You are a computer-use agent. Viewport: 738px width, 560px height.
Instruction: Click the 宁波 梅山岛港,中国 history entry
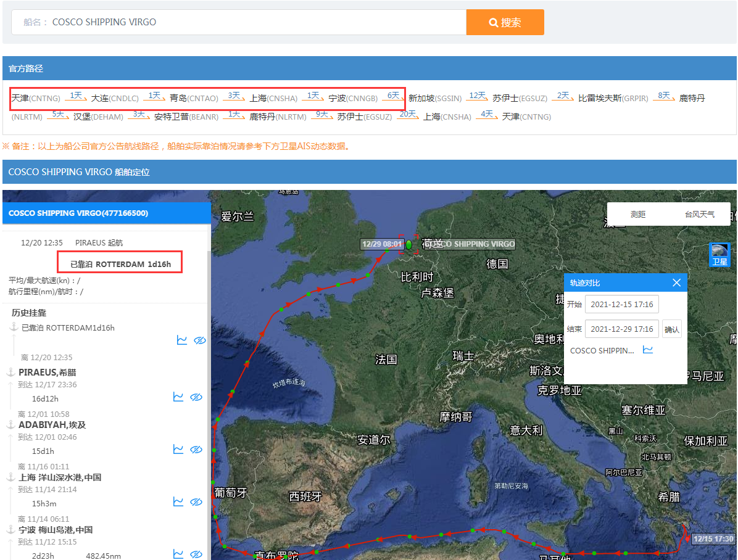click(x=56, y=529)
